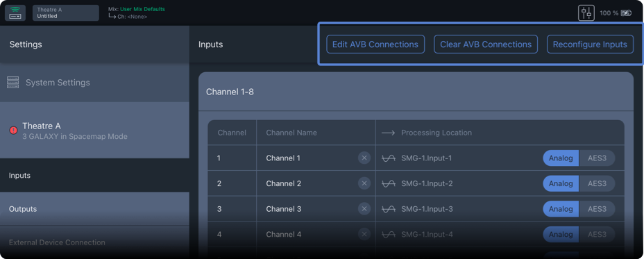Set Channel 2 to Analog
The width and height of the screenshot is (644, 259).
[561, 183]
